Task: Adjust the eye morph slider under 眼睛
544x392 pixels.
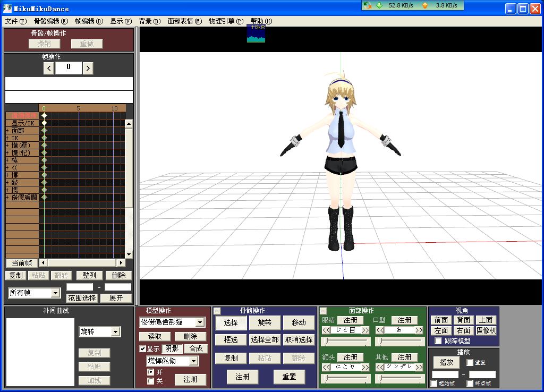Action: pyautogui.click(x=346, y=342)
